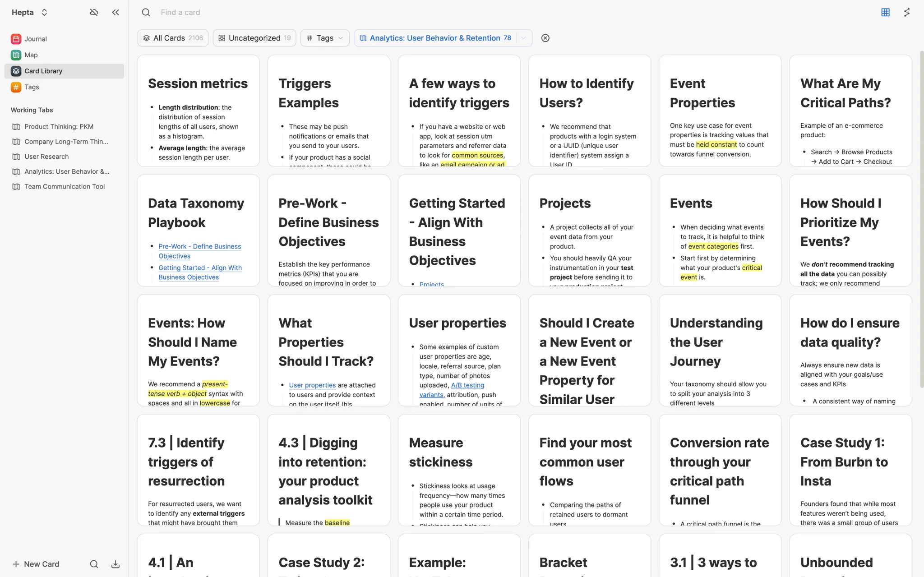Open the Team Communication Tool tab
924x577 pixels.
[65, 186]
